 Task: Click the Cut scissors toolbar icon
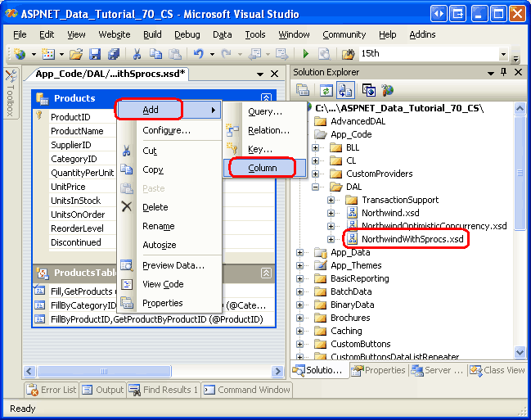[x=137, y=54]
